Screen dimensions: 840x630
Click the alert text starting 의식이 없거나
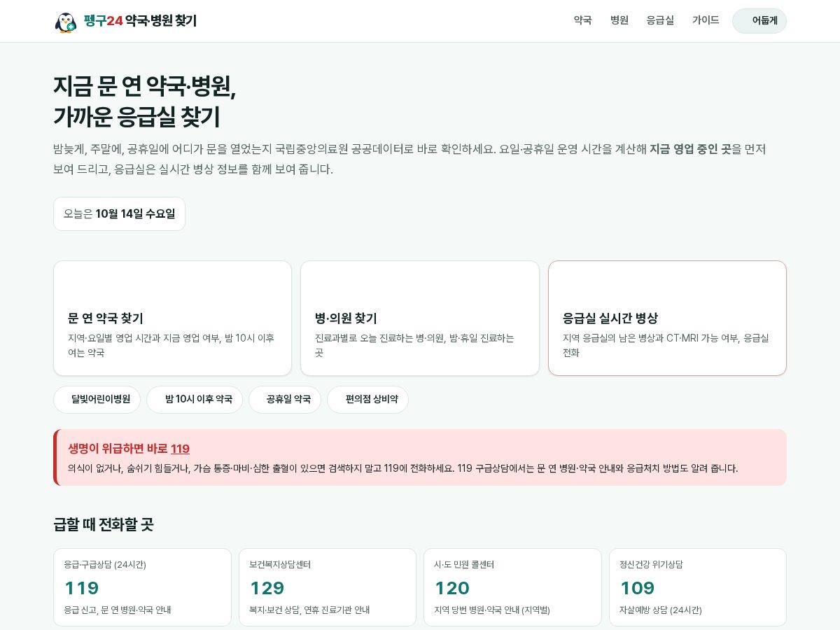[402, 468]
